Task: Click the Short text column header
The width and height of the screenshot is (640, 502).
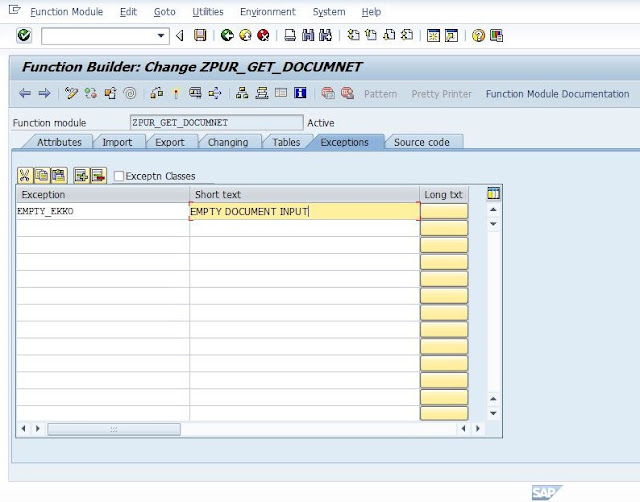Action: coord(304,194)
